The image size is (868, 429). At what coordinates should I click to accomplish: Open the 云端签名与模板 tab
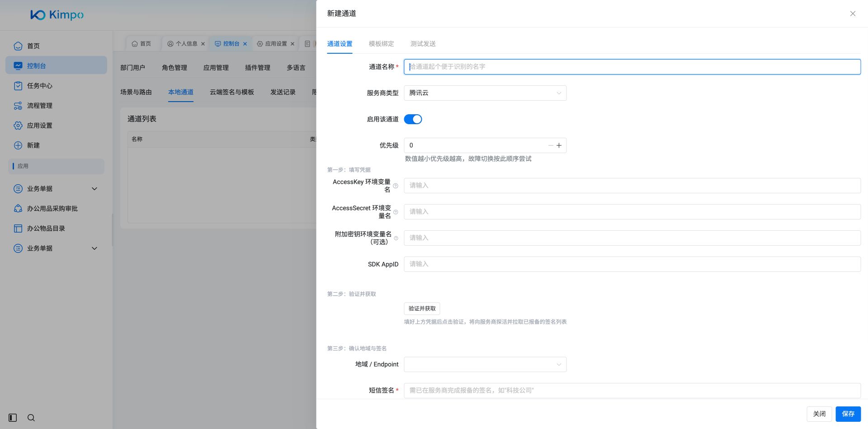click(x=232, y=92)
